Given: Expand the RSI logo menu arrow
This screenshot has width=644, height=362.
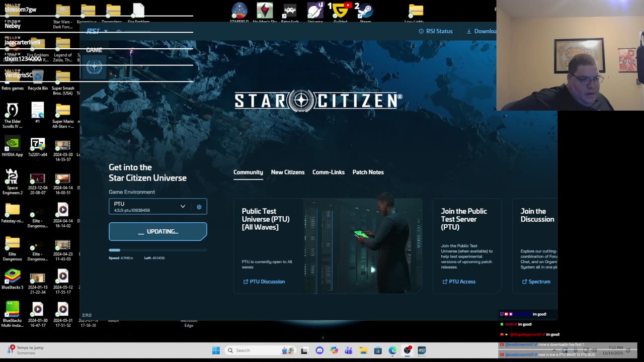Looking at the screenshot, I should (106, 31).
